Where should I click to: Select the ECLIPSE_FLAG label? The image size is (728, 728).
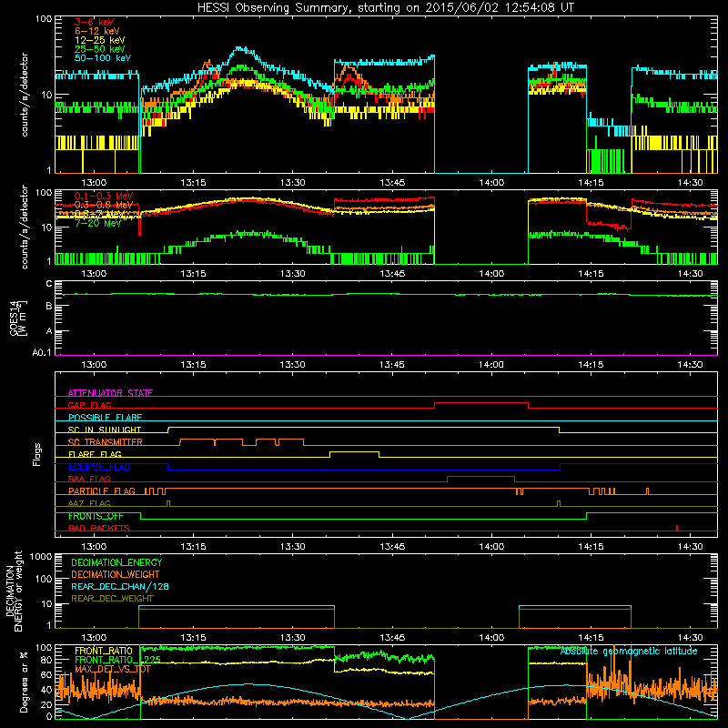coord(99,467)
